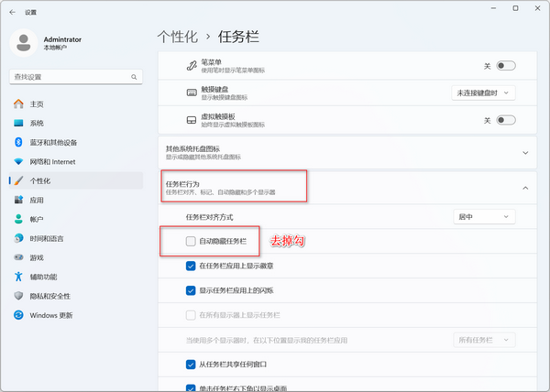
Task: Click the 本地帐户 text
Action: 55,48
